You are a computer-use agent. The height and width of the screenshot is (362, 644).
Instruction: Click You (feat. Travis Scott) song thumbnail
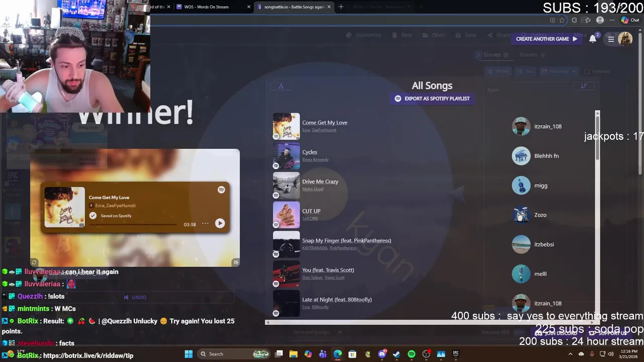[286, 274]
